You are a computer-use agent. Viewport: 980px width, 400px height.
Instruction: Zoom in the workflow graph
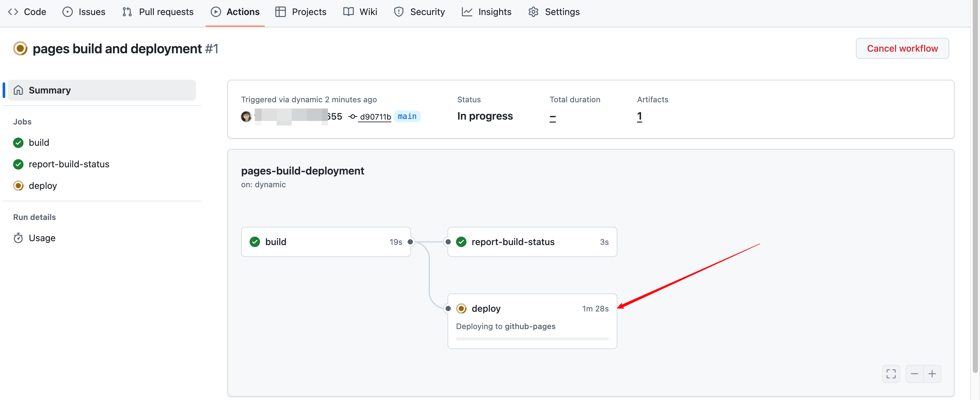point(932,374)
